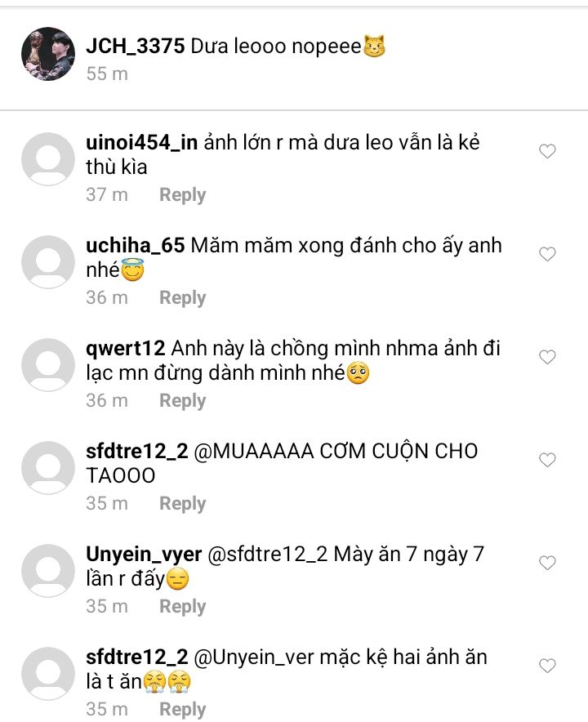The height and width of the screenshot is (722, 588).
Task: Reply to qwert12's comment
Action: tap(182, 401)
